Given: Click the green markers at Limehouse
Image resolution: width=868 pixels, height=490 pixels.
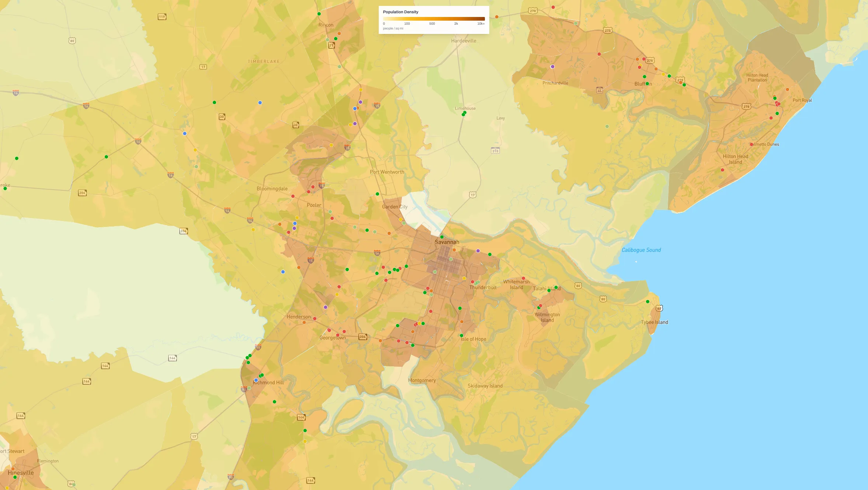Looking at the screenshot, I should coord(464,114).
